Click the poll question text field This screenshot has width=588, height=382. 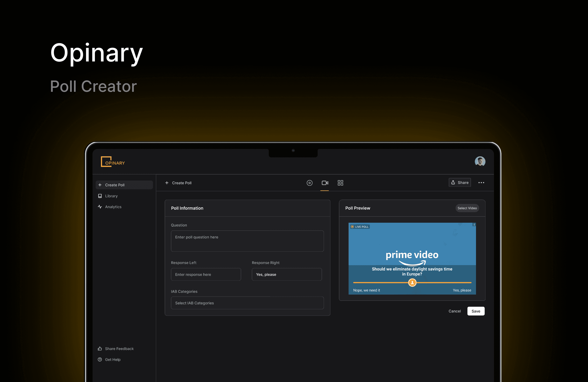click(247, 241)
